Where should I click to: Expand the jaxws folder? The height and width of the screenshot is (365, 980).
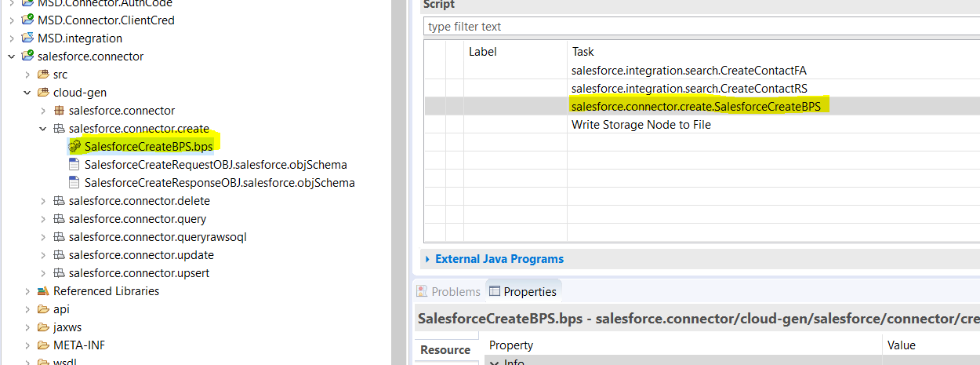click(x=27, y=327)
